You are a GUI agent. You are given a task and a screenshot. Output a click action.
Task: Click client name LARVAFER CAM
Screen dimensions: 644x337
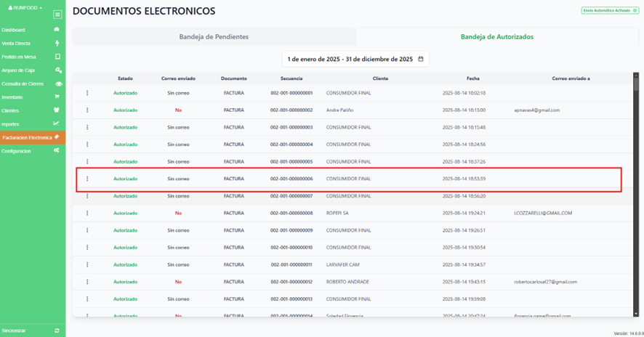pyautogui.click(x=342, y=265)
